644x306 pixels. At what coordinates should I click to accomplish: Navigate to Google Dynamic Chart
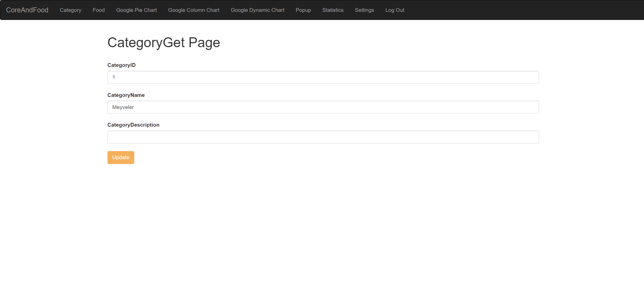point(257,10)
